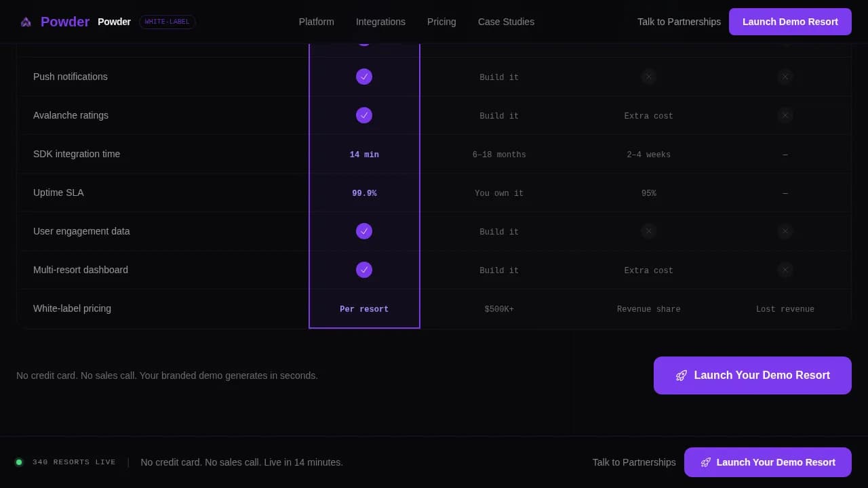Click Talk to Partnerships in the header
This screenshot has width=868, height=488.
coord(679,22)
